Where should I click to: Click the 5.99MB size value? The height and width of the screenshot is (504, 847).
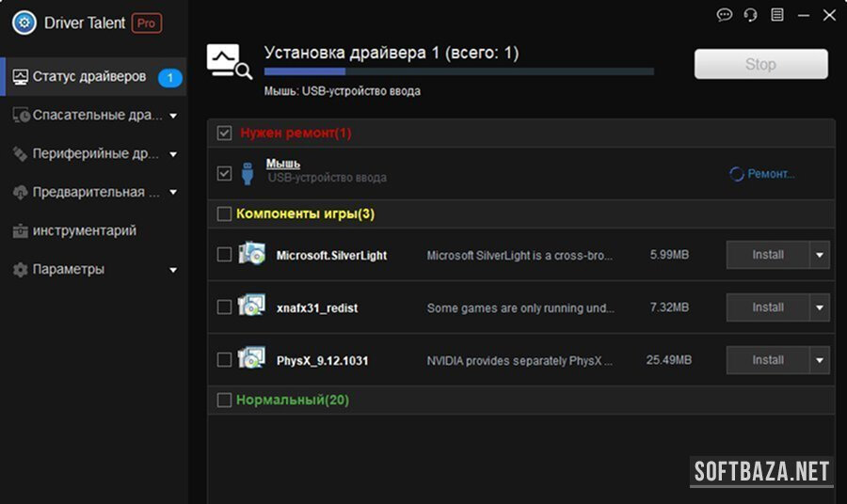(x=669, y=255)
